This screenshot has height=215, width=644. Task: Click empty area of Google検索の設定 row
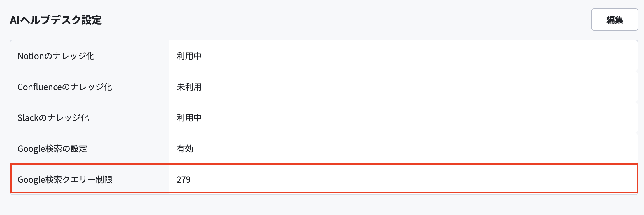click(x=408, y=148)
